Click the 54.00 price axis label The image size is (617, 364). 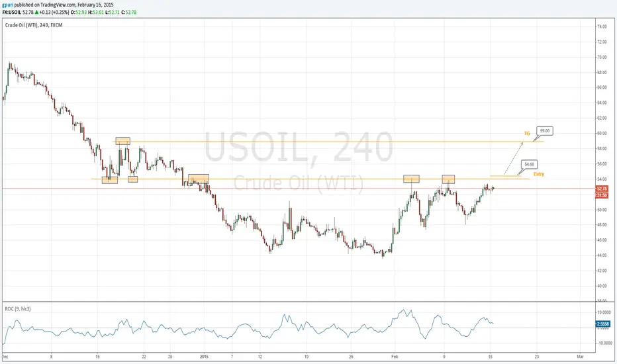602,179
